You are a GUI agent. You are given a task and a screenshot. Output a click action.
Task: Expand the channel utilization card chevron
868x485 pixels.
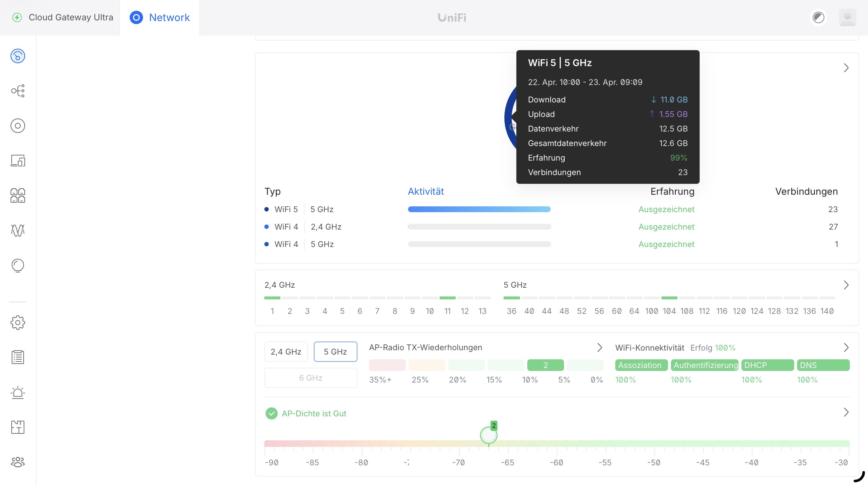pyautogui.click(x=846, y=285)
